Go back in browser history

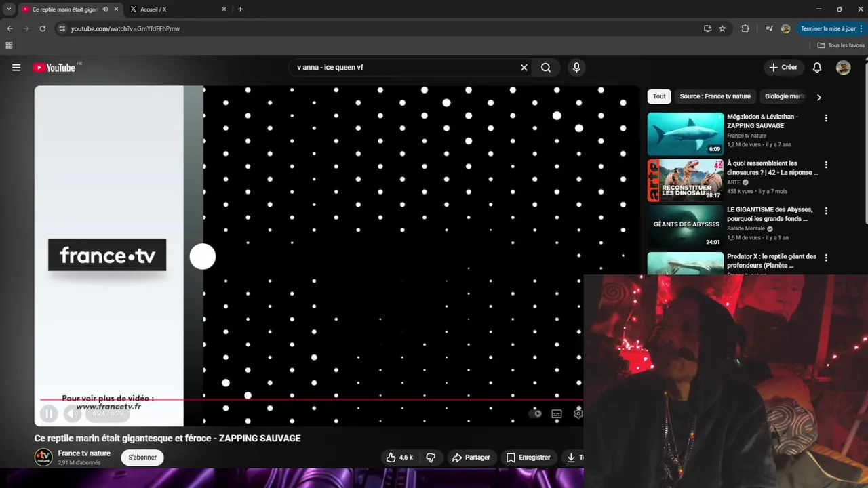[x=9, y=28]
